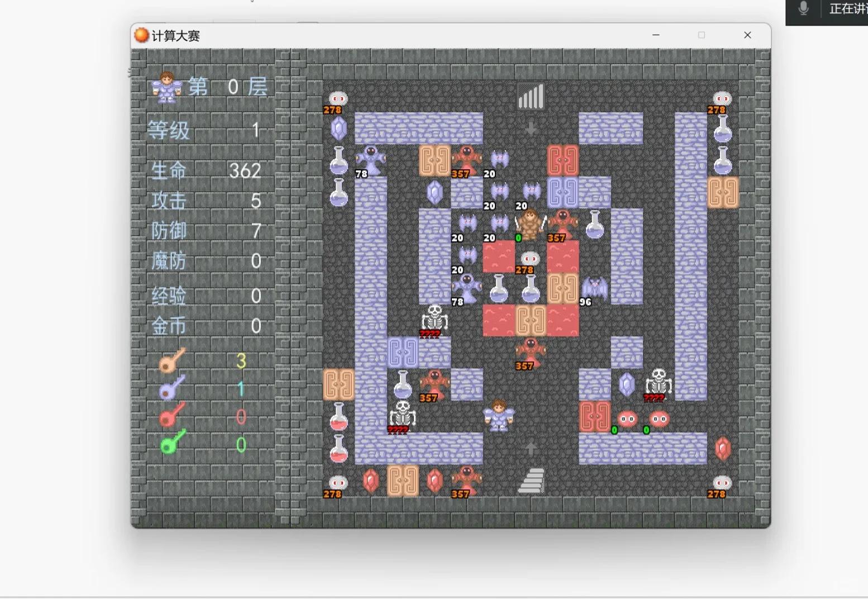Click the red wizard beside the top yellow door
Screen dimensions: 868x599
point(466,160)
